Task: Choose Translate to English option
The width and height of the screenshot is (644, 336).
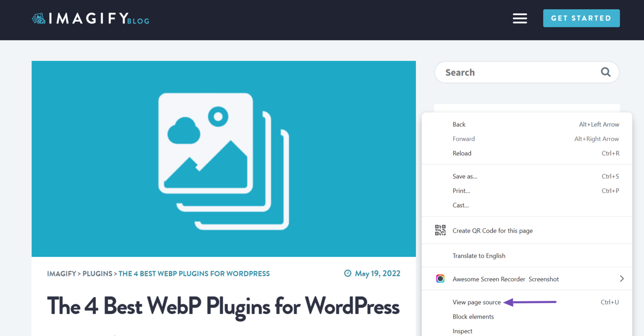Action: click(479, 256)
